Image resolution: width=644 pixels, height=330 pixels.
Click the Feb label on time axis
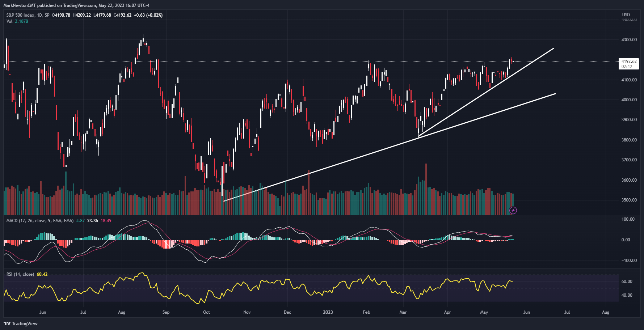366,312
